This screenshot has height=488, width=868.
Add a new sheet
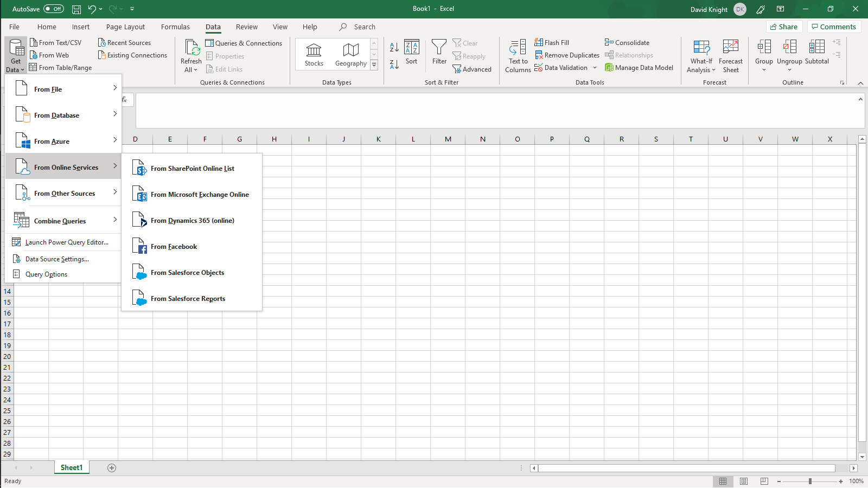pyautogui.click(x=112, y=467)
